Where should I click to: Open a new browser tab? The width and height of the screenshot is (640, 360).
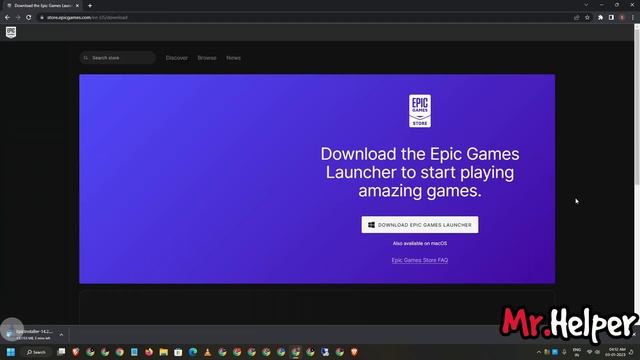pos(90,6)
